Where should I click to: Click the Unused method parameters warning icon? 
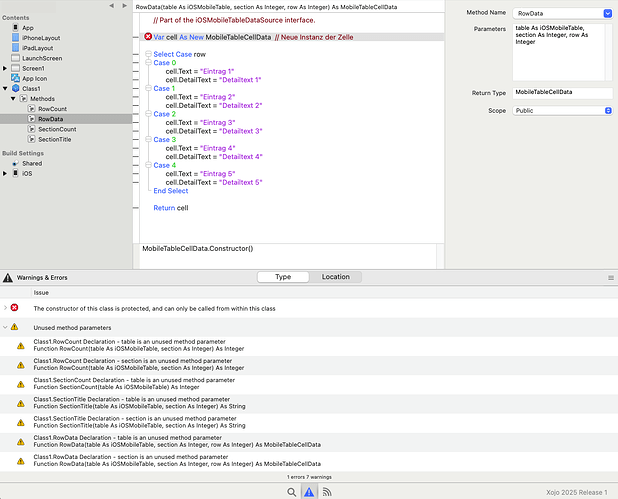click(15, 327)
